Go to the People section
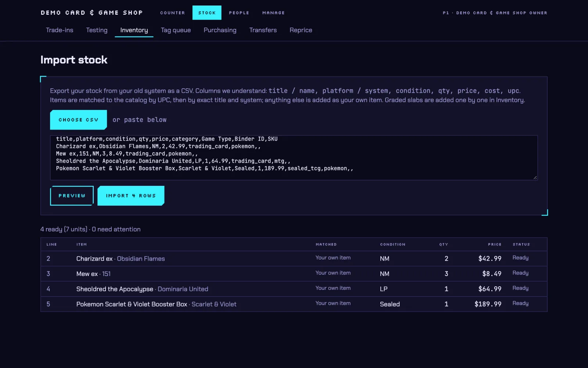 pyautogui.click(x=239, y=13)
